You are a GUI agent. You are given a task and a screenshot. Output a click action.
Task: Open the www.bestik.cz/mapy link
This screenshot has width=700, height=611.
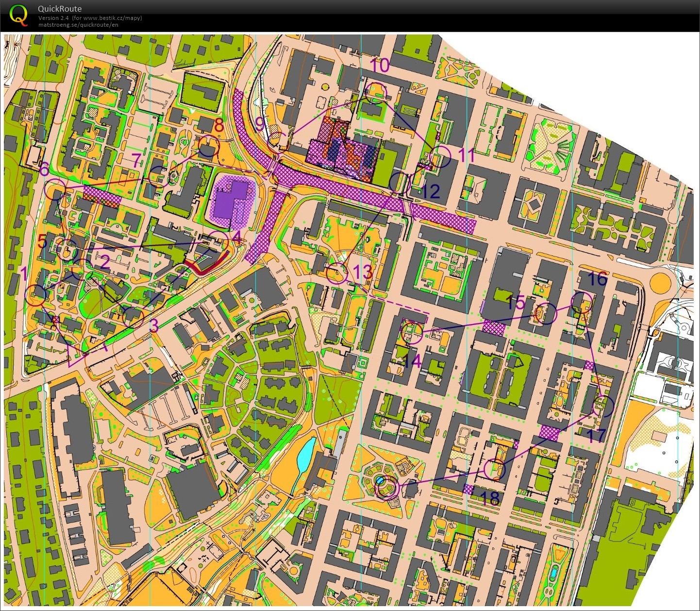(x=108, y=17)
